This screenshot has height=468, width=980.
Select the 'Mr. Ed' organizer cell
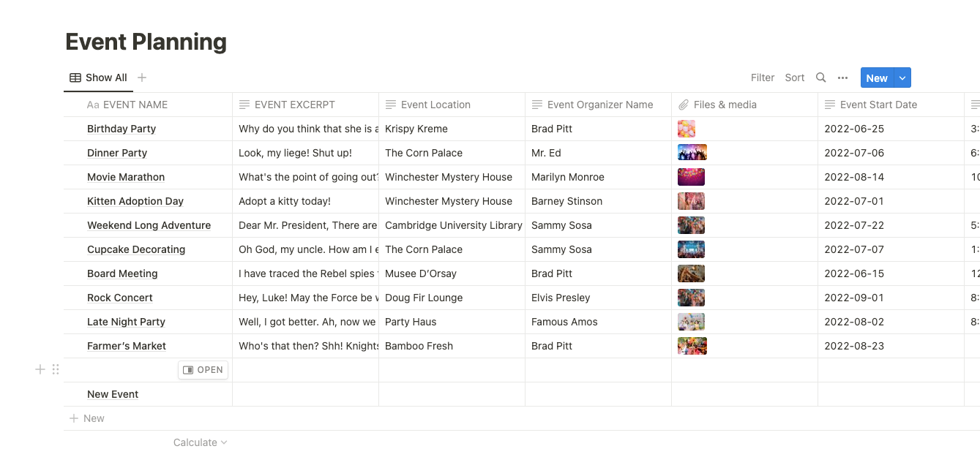(x=598, y=153)
